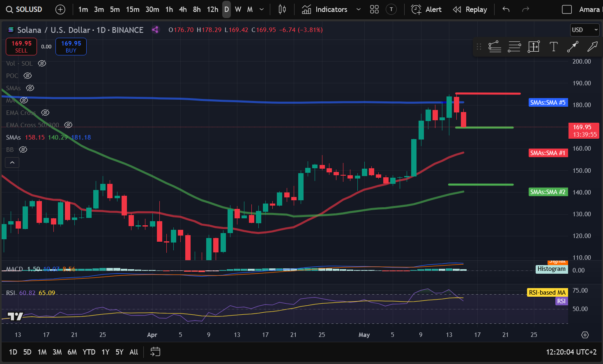The height and width of the screenshot is (364, 603).
Task: Click the SMAs:SMA #2 price label
Action: [x=548, y=192]
